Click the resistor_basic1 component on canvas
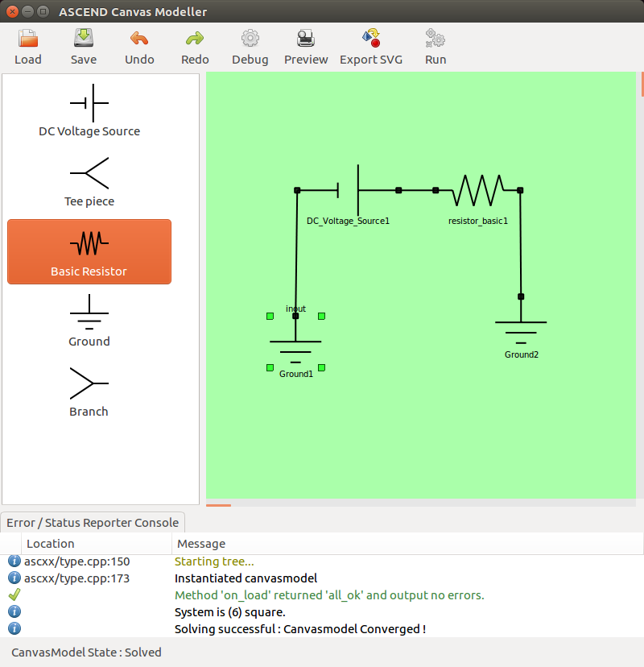Screen dimensions: 644x667 point(478,191)
